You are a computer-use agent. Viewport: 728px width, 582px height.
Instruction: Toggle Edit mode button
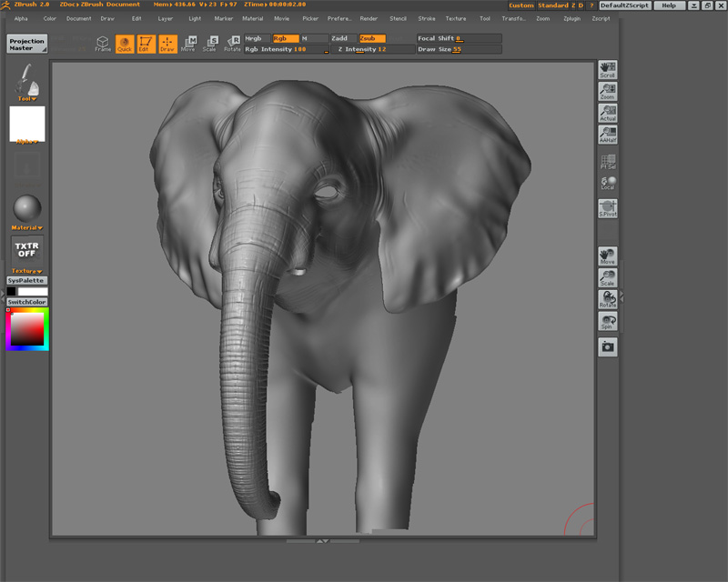(x=146, y=44)
